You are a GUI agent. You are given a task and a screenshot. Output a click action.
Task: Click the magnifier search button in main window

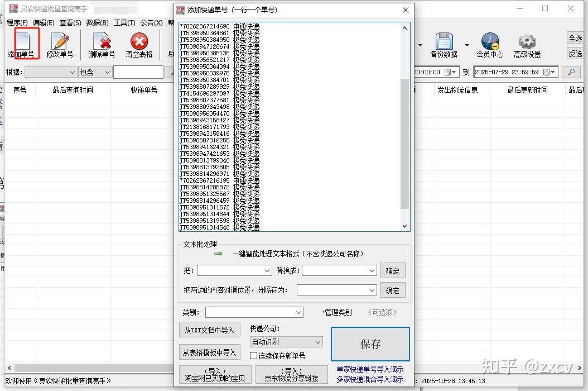click(x=571, y=71)
